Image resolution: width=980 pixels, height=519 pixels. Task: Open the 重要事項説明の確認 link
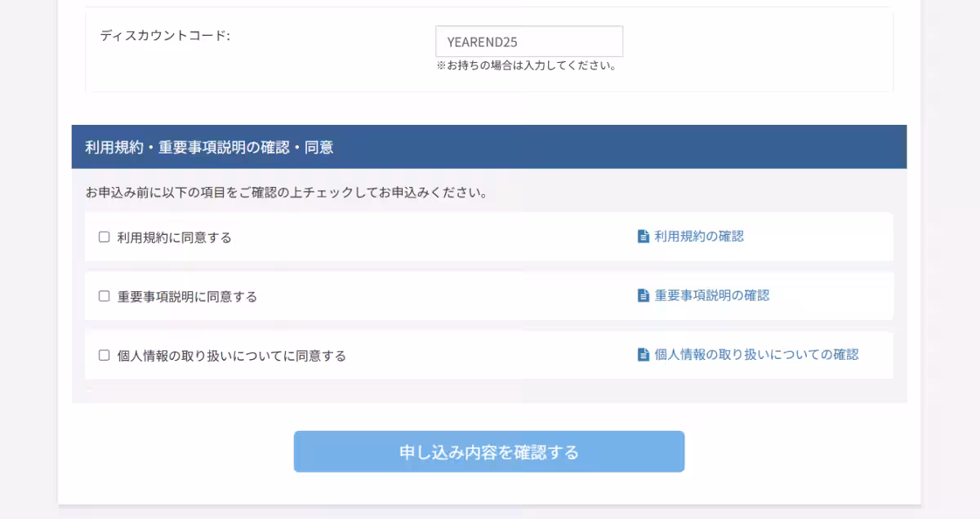click(710, 296)
